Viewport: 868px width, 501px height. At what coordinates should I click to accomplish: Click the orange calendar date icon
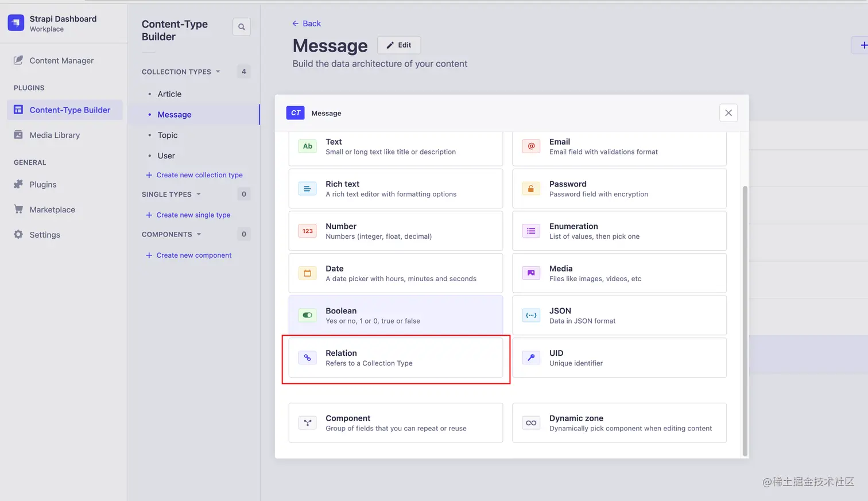(x=308, y=273)
